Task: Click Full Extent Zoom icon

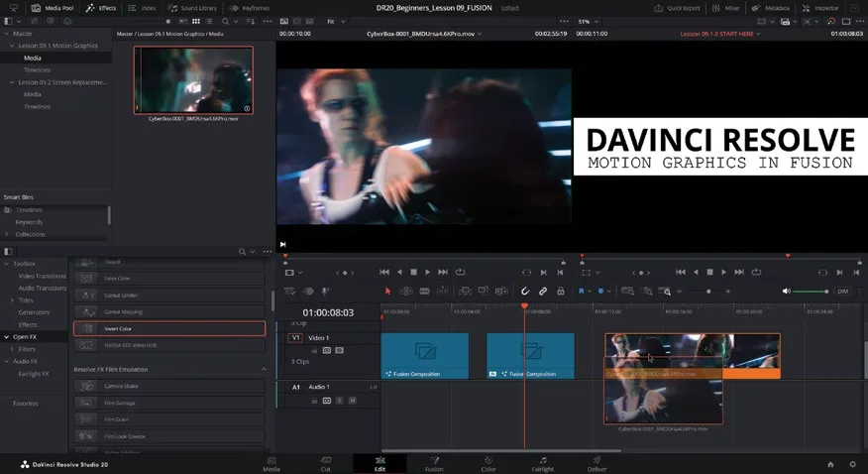Action: click(x=627, y=292)
